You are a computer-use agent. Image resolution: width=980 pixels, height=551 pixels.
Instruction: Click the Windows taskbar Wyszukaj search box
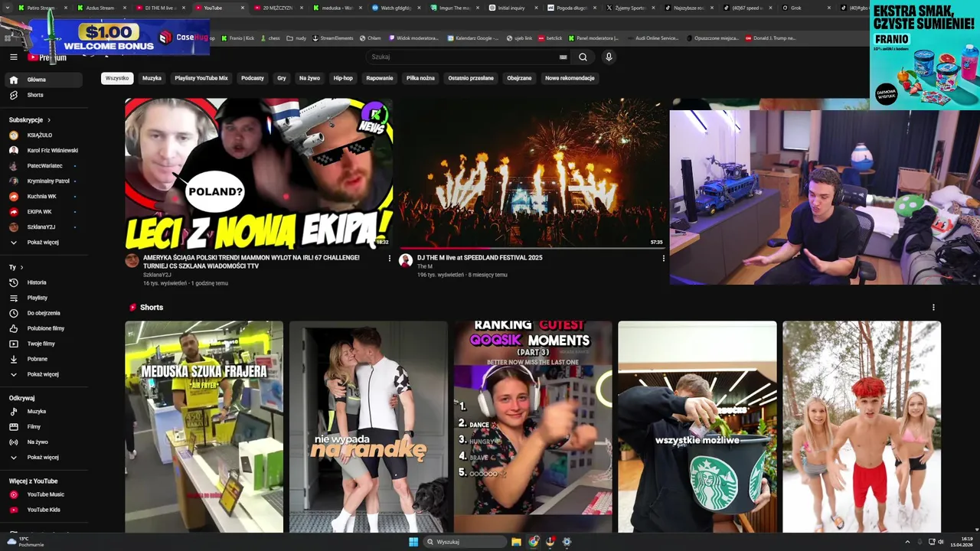[x=465, y=542]
